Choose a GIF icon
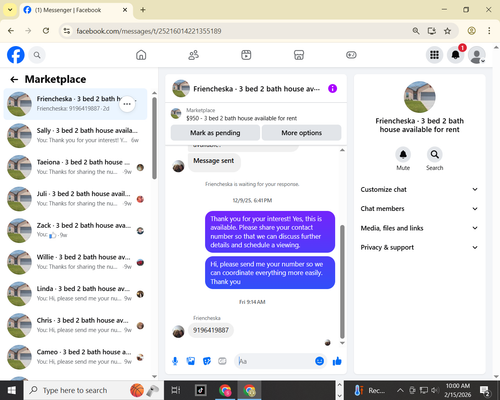 [x=222, y=361]
